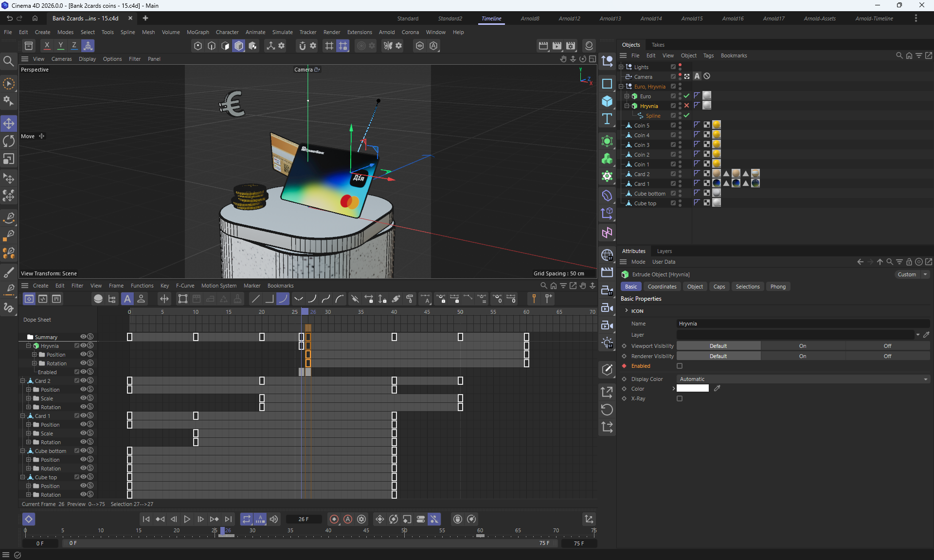Select the Scale tool in left toolbar
934x560 pixels.
pos(9,159)
